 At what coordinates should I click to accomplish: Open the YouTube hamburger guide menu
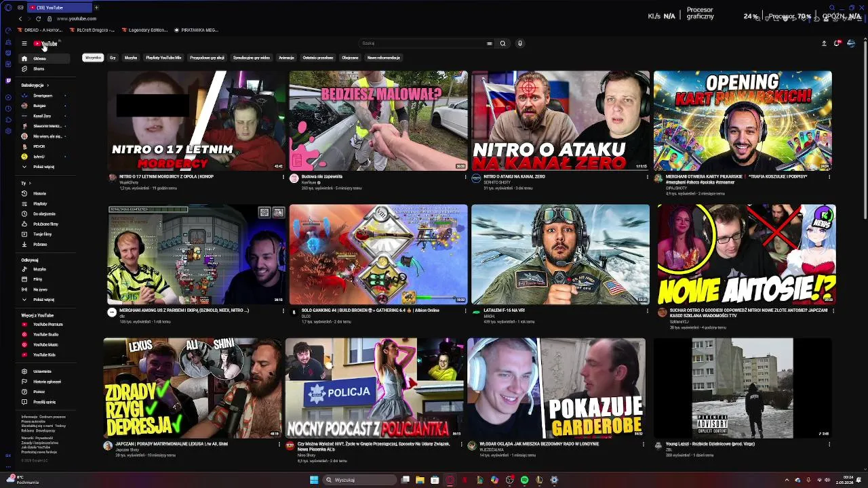24,43
